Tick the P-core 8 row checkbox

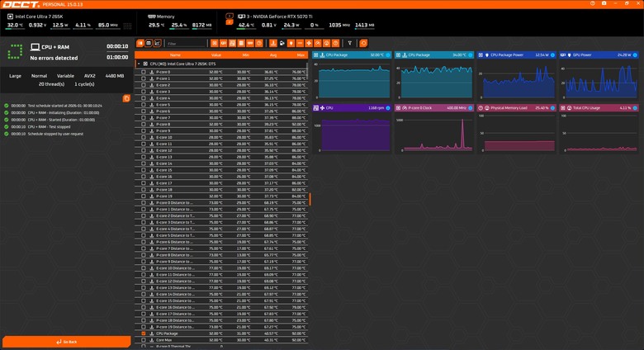coord(144,124)
